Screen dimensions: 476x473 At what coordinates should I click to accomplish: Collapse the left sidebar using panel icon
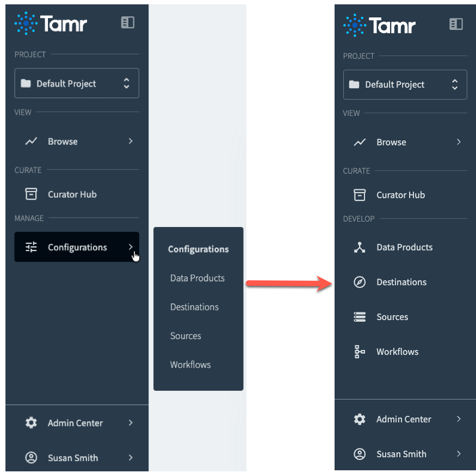click(127, 22)
